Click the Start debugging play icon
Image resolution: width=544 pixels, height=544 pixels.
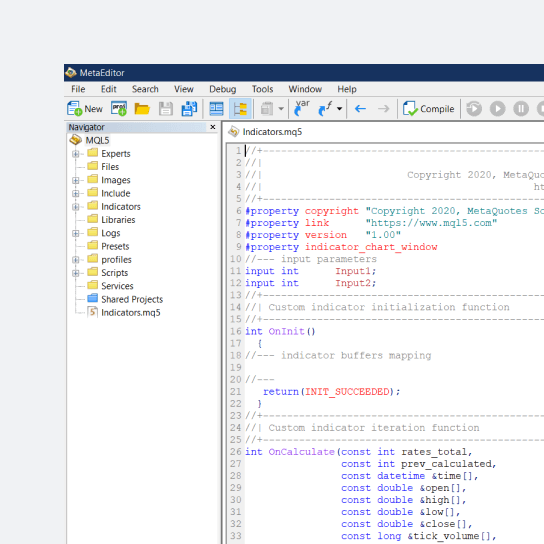(x=498, y=109)
